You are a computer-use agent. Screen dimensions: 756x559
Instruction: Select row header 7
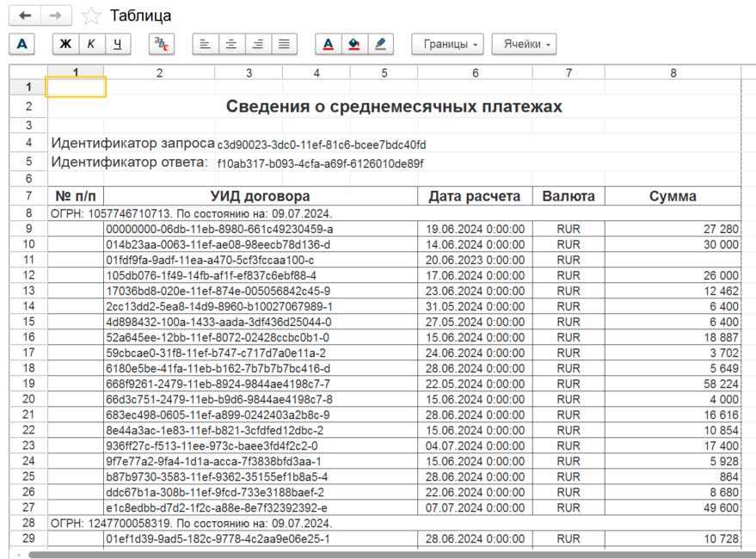click(x=28, y=196)
